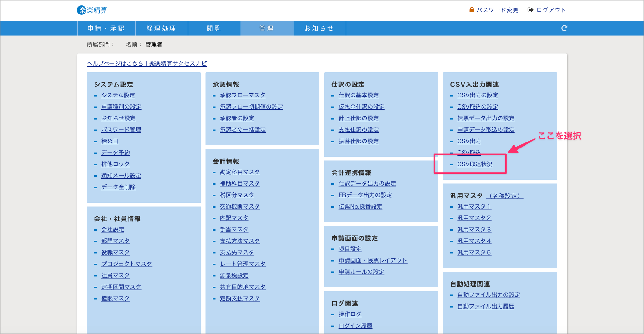Open 勘定科目マスタ
Screen dimensions: 644x334
click(240, 172)
